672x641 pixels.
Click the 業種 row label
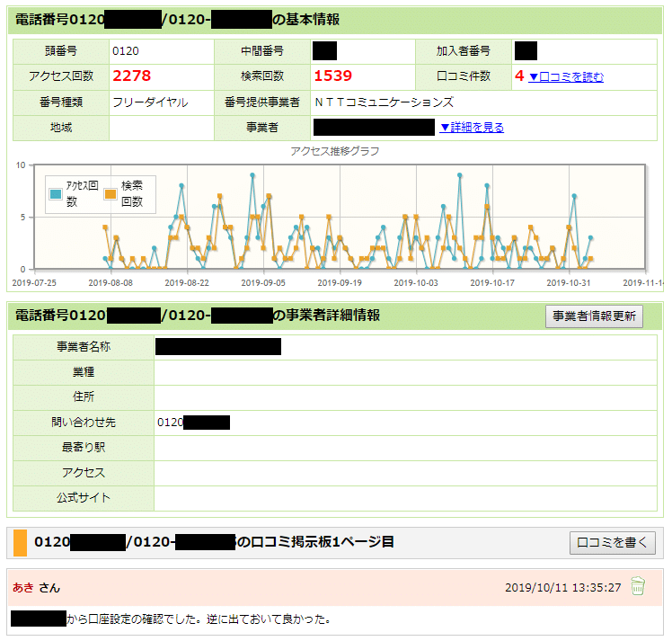[84, 372]
